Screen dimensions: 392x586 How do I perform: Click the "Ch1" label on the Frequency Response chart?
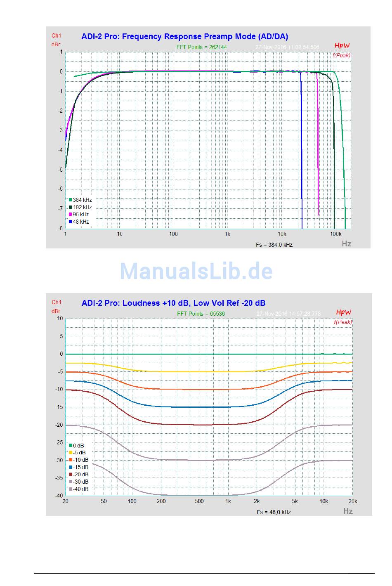click(57, 36)
